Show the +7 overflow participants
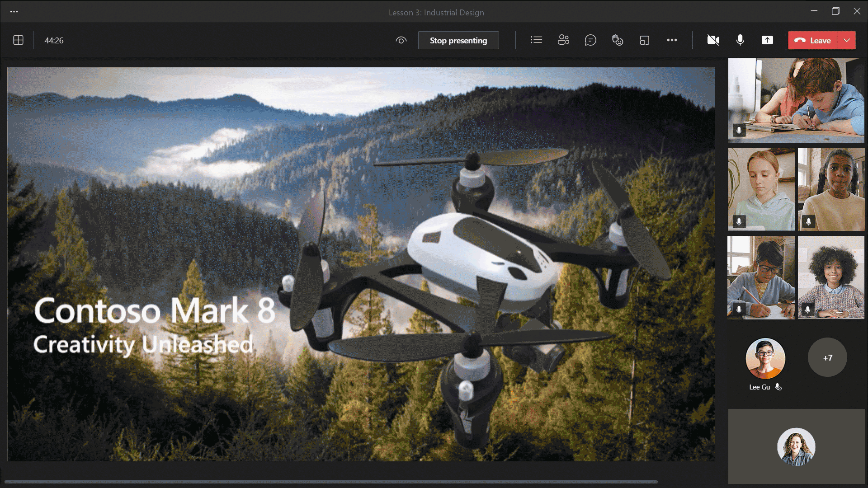Viewport: 868px width, 488px height. (827, 357)
